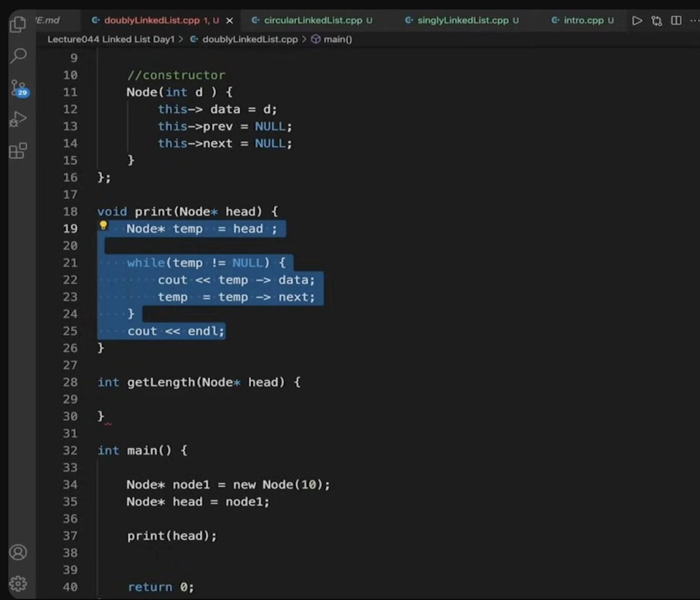This screenshot has height=600, width=700.
Task: Open the Run and Debug view
Action: click(x=19, y=120)
